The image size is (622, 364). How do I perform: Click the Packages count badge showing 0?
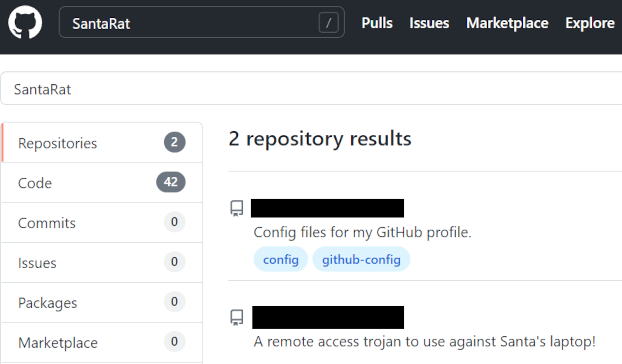click(175, 302)
